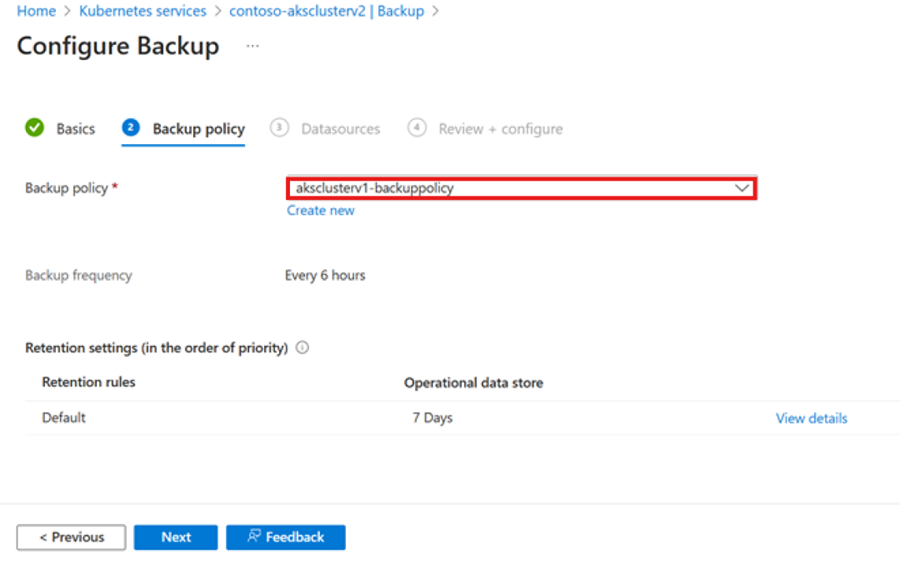Image resolution: width=900 pixels, height=569 pixels.
Task: Open the aksclusterv1-backuppolicy combo box
Action: [522, 188]
